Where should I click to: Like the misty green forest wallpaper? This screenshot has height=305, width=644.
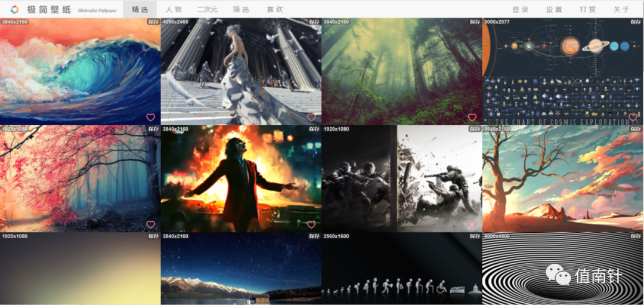click(x=472, y=118)
